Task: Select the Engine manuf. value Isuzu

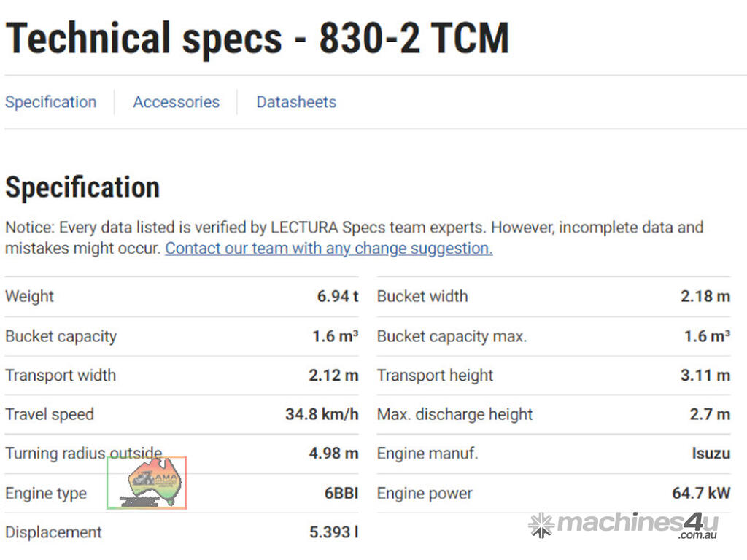Action: 711,454
